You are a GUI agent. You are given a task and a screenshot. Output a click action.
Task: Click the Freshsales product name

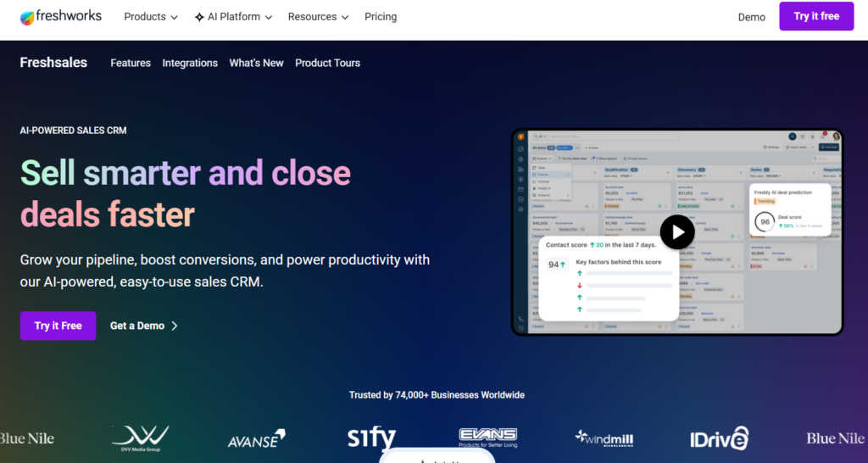tap(53, 63)
